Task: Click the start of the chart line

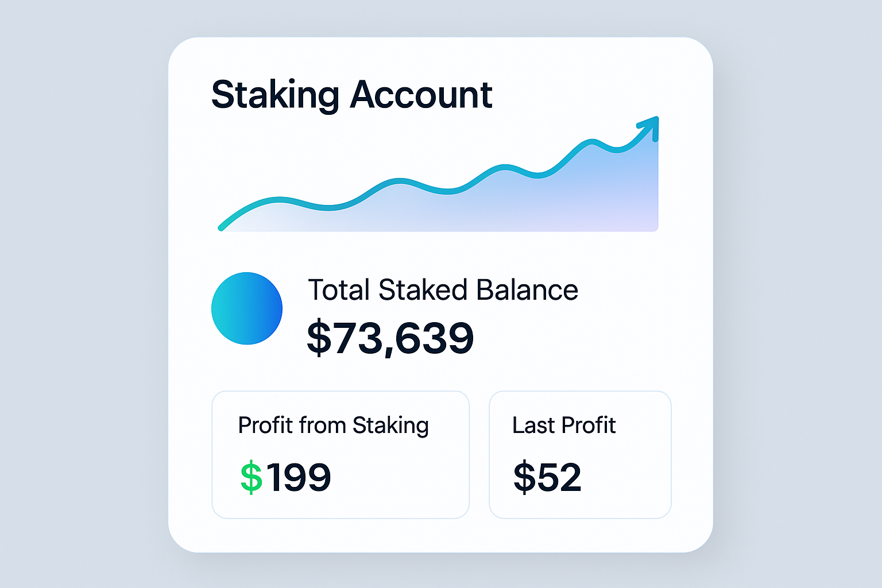Action: [x=221, y=227]
